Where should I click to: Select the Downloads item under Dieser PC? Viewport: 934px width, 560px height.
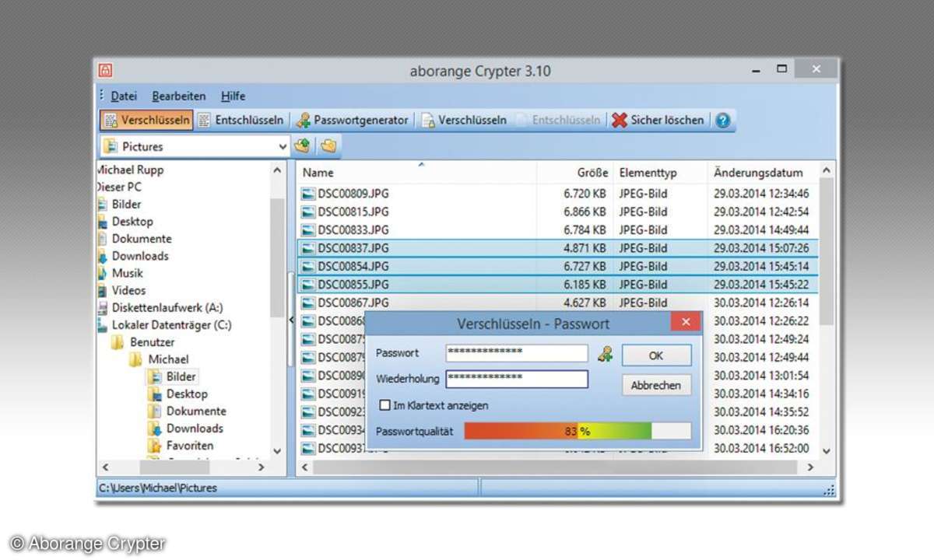[140, 256]
